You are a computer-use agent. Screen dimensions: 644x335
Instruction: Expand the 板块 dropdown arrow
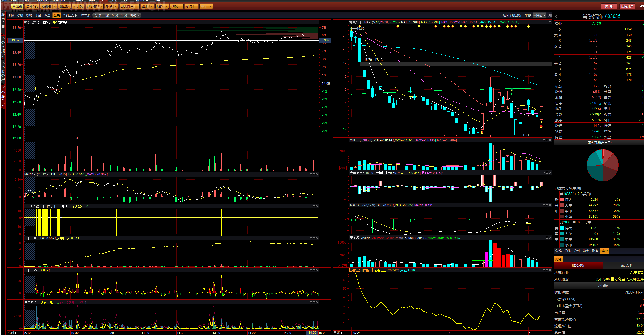pos(116,6)
